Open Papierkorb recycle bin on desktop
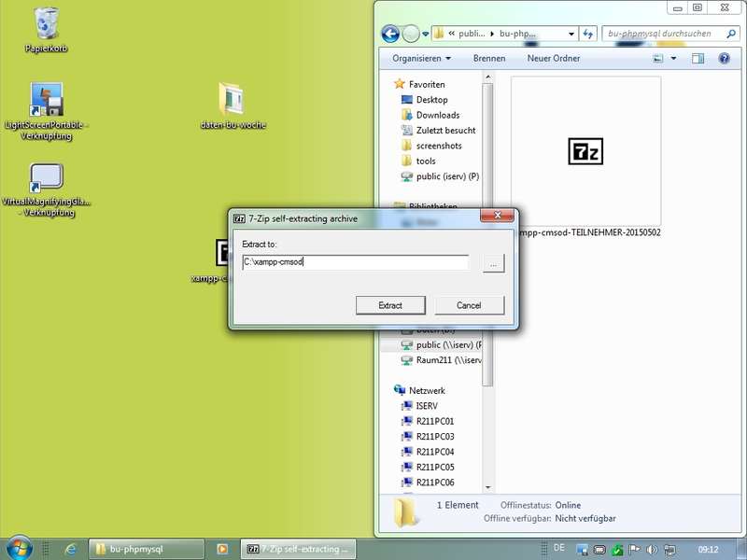This screenshot has height=560, width=747. [46, 29]
